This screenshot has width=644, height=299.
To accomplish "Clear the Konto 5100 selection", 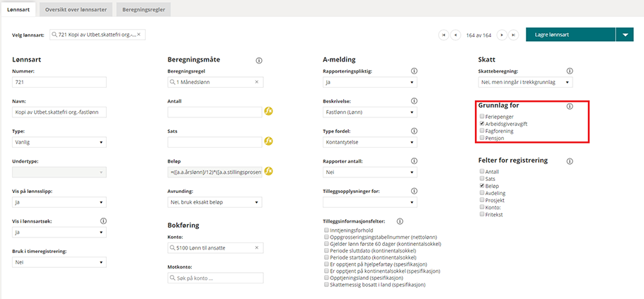I will pos(257,247).
